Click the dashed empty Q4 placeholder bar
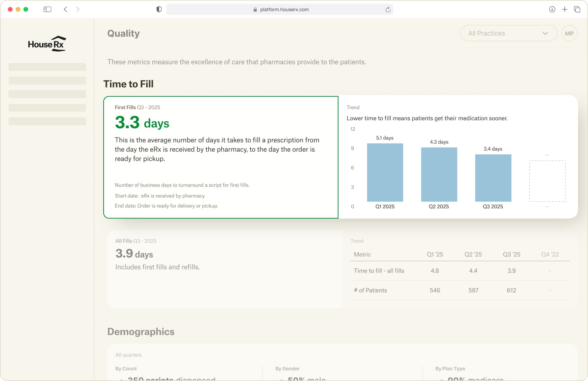The image size is (588, 381). click(547, 181)
